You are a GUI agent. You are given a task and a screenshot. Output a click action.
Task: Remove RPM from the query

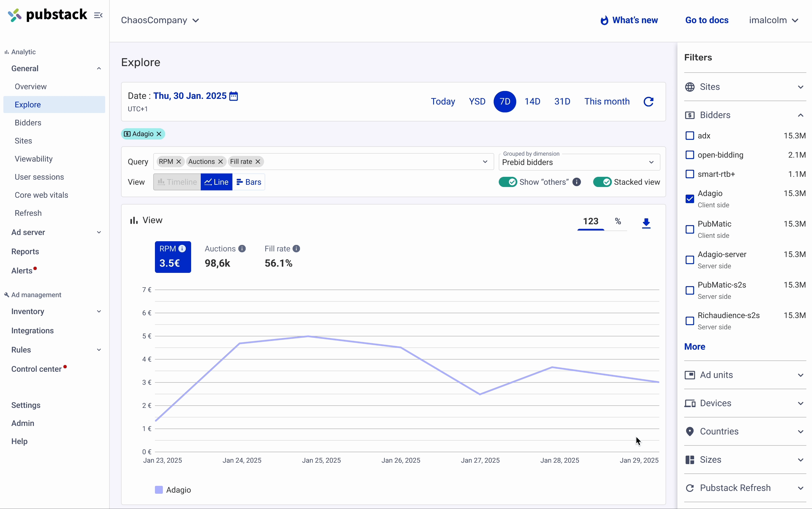(179, 162)
